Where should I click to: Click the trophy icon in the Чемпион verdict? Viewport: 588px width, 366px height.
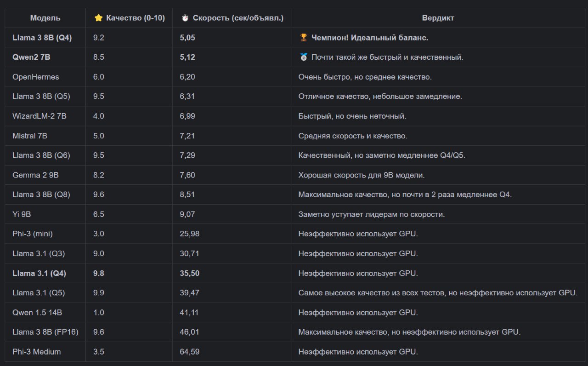303,38
